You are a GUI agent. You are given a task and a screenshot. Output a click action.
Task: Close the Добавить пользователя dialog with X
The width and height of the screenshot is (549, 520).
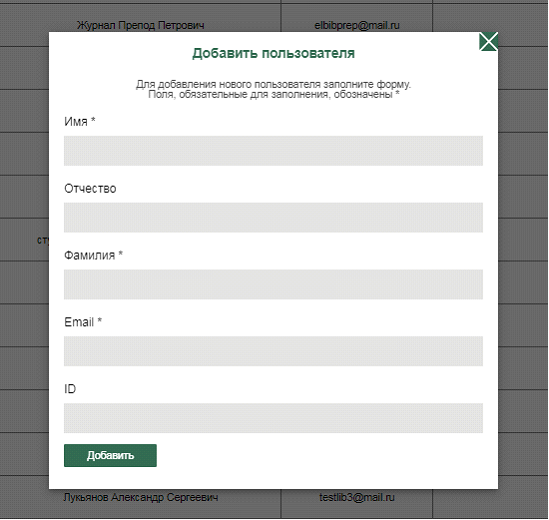pos(488,42)
